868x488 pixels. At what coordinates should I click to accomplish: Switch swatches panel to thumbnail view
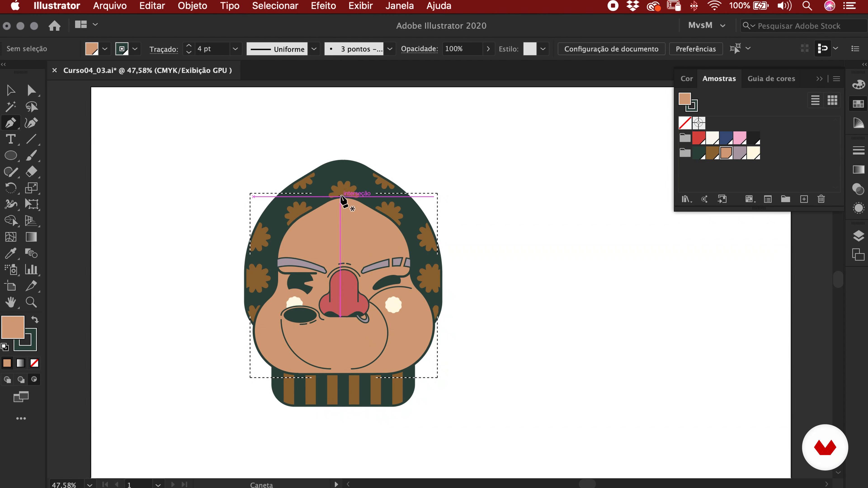832,100
